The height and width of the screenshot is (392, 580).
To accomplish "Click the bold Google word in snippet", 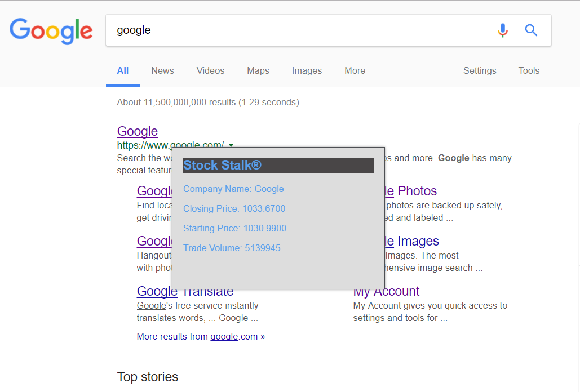I will click(x=454, y=158).
